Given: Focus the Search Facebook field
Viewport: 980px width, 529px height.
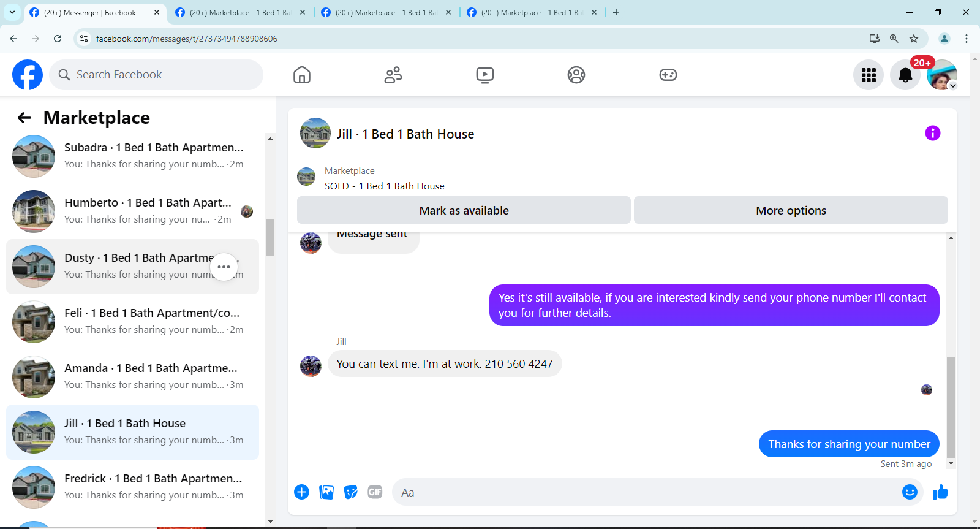Looking at the screenshot, I should [156, 75].
